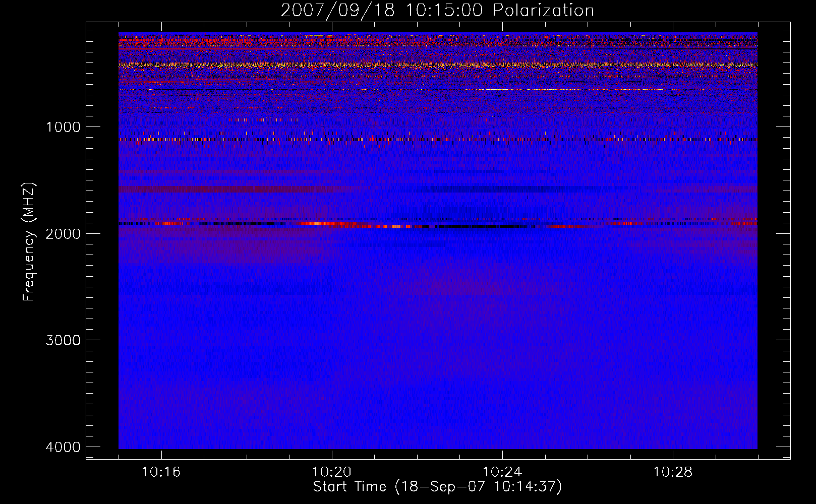This screenshot has width=816, height=504.
Task: Click the 10:16 time tick label
Action: [161, 472]
